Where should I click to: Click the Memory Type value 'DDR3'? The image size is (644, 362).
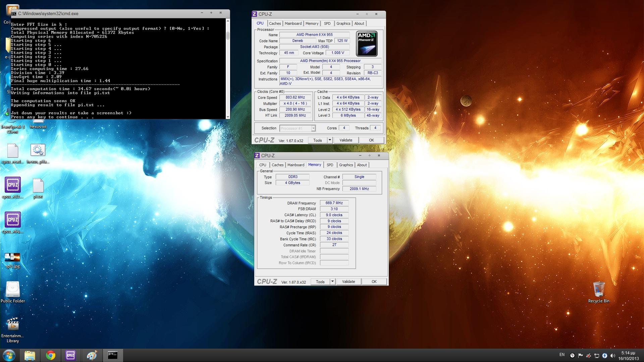point(292,177)
